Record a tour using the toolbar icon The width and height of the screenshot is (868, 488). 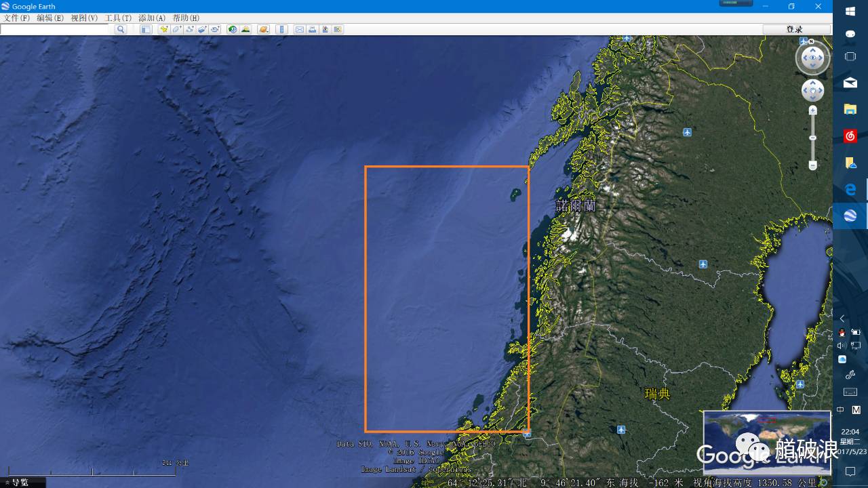pos(215,29)
